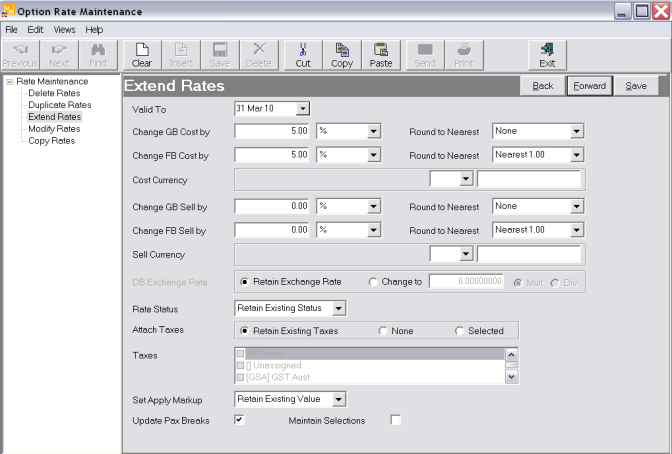This screenshot has width=672, height=454.
Task: Check the Unassigned tax checkbox
Action: [240, 365]
